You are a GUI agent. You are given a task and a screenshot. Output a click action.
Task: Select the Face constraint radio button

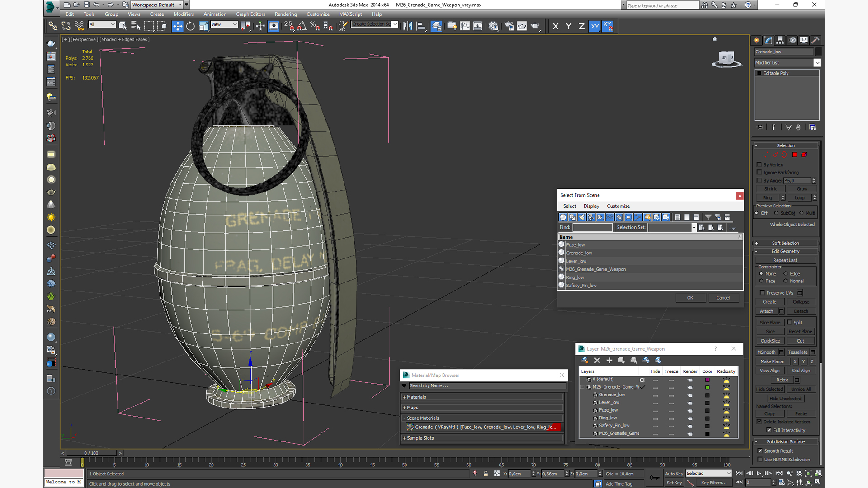761,281
